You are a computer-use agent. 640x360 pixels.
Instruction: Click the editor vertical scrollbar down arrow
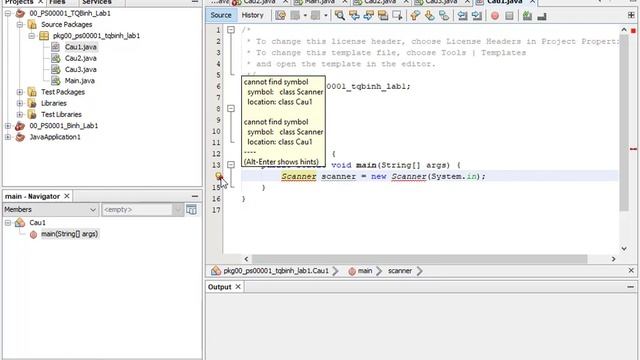624,248
